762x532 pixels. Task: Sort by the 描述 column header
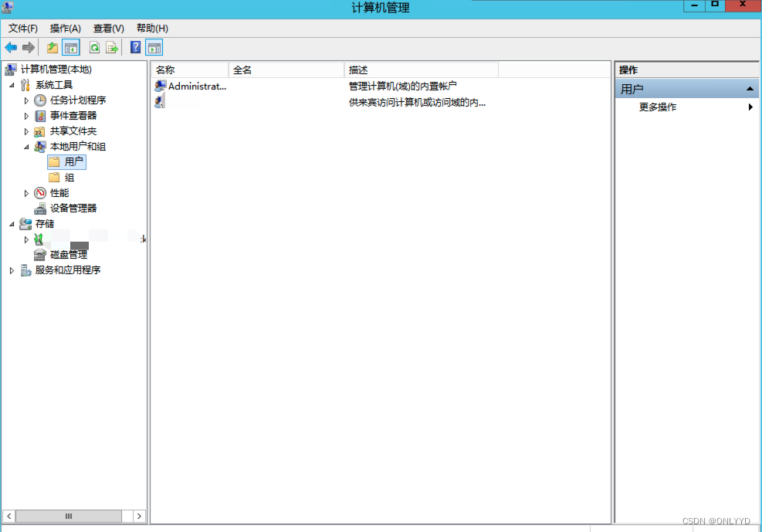422,70
